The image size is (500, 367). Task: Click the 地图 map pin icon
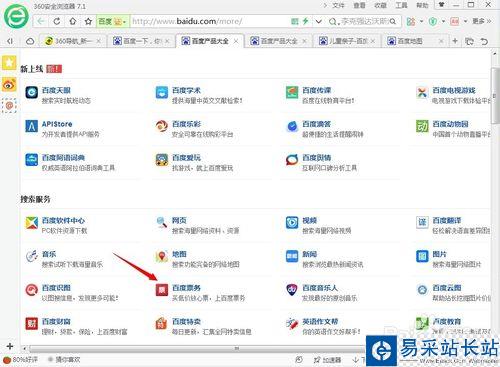point(162,256)
